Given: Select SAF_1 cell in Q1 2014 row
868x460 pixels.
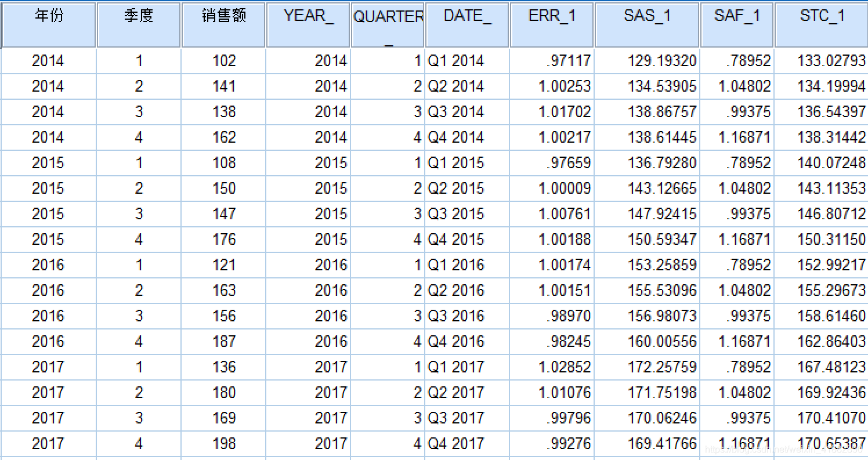Looking at the screenshot, I should 737,61.
